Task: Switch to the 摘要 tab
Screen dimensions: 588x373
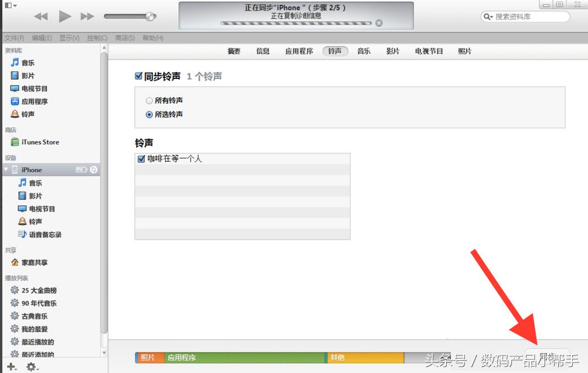Action: pyautogui.click(x=233, y=51)
